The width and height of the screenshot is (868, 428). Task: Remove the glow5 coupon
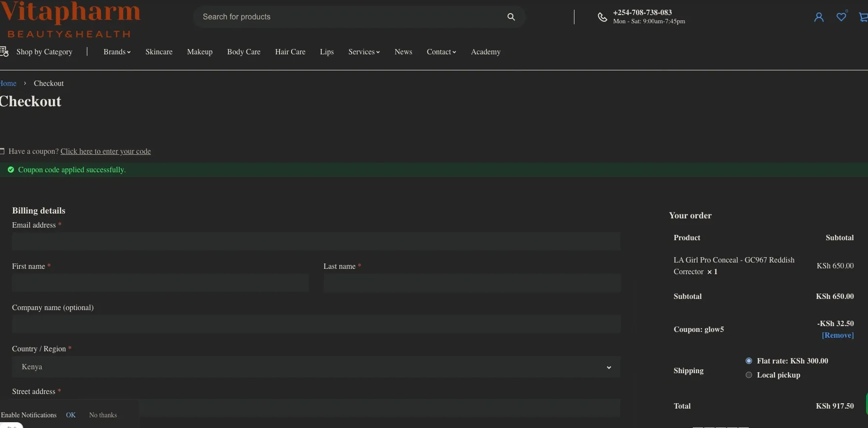pyautogui.click(x=838, y=335)
